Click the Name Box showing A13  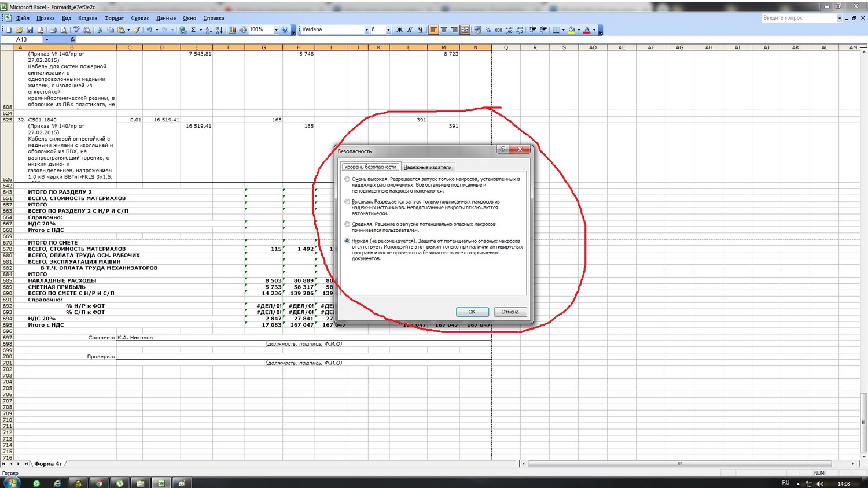tap(22, 39)
